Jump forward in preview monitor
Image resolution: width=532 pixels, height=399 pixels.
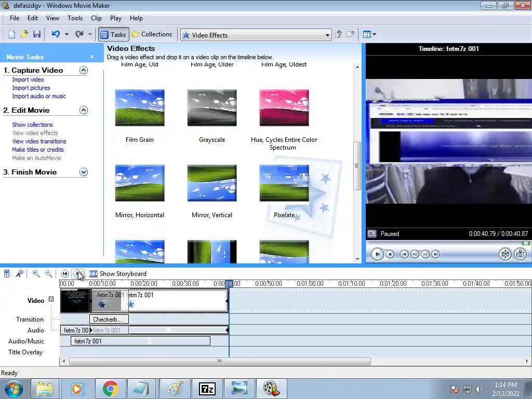pos(436,254)
